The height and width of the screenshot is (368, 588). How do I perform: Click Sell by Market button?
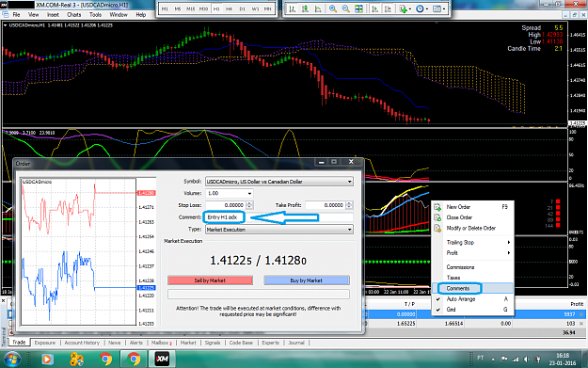coord(210,280)
